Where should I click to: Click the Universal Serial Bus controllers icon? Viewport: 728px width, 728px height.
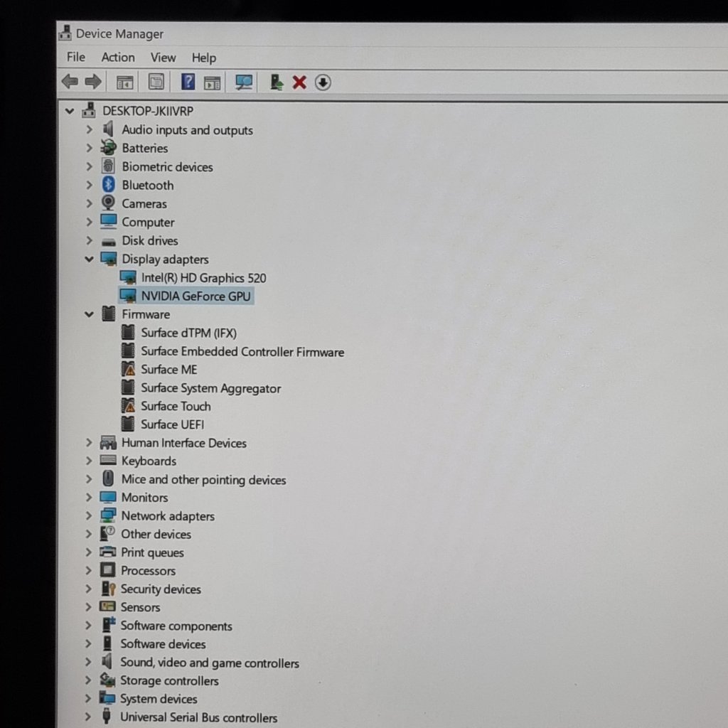pyautogui.click(x=107, y=717)
